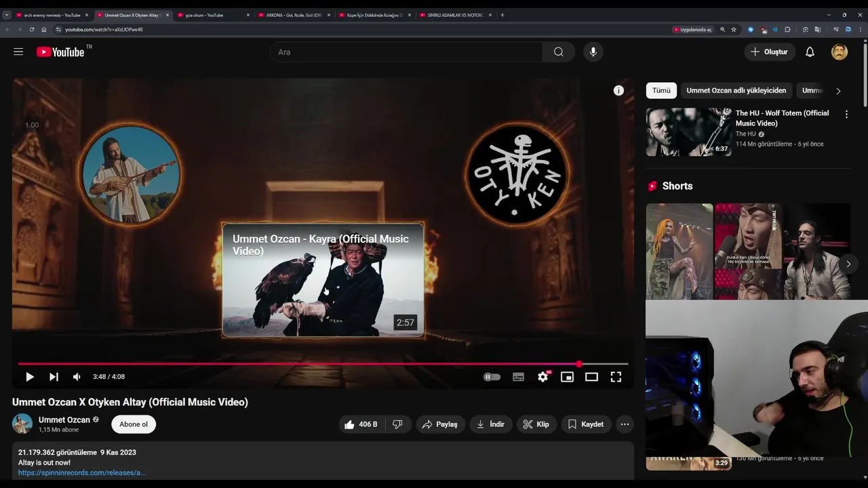Image resolution: width=868 pixels, height=488 pixels.
Task: Show more Shorts with right arrow
Action: pyautogui.click(x=848, y=264)
